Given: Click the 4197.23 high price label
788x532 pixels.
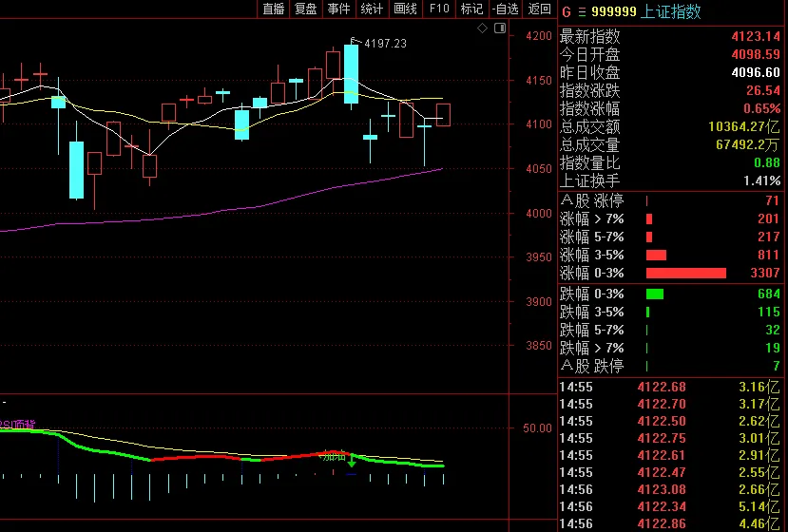Looking at the screenshot, I should coord(385,44).
